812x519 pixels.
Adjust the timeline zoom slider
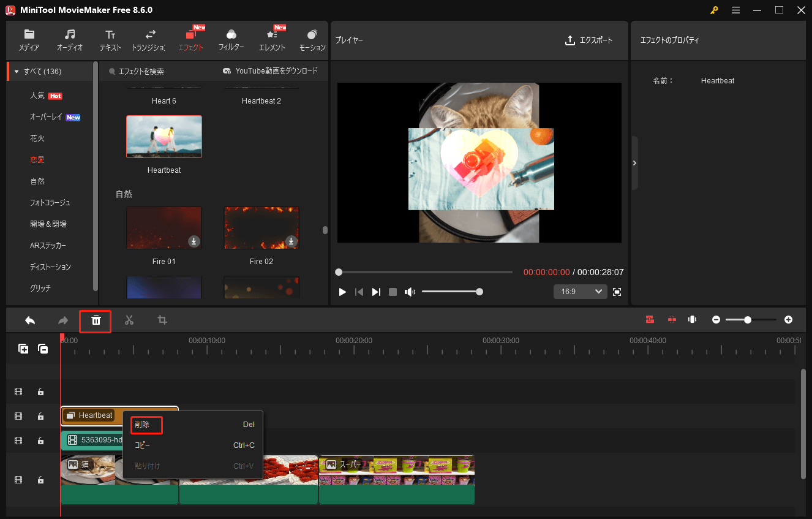[x=748, y=319]
